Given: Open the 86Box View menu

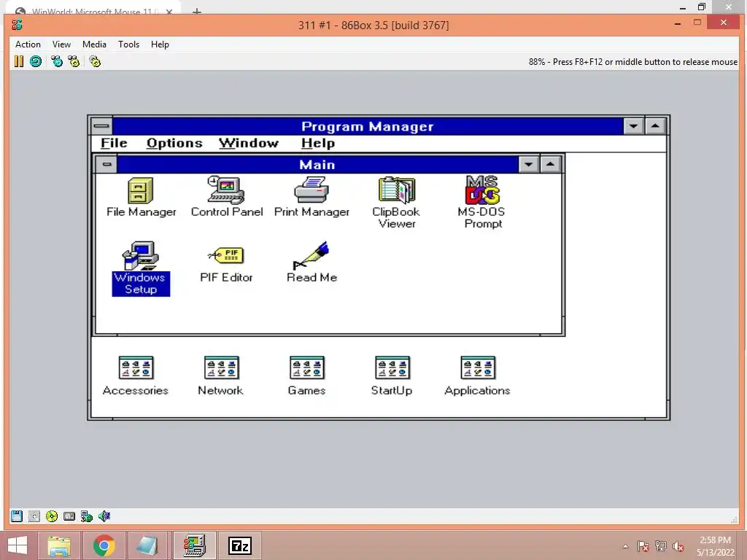Looking at the screenshot, I should (61, 44).
